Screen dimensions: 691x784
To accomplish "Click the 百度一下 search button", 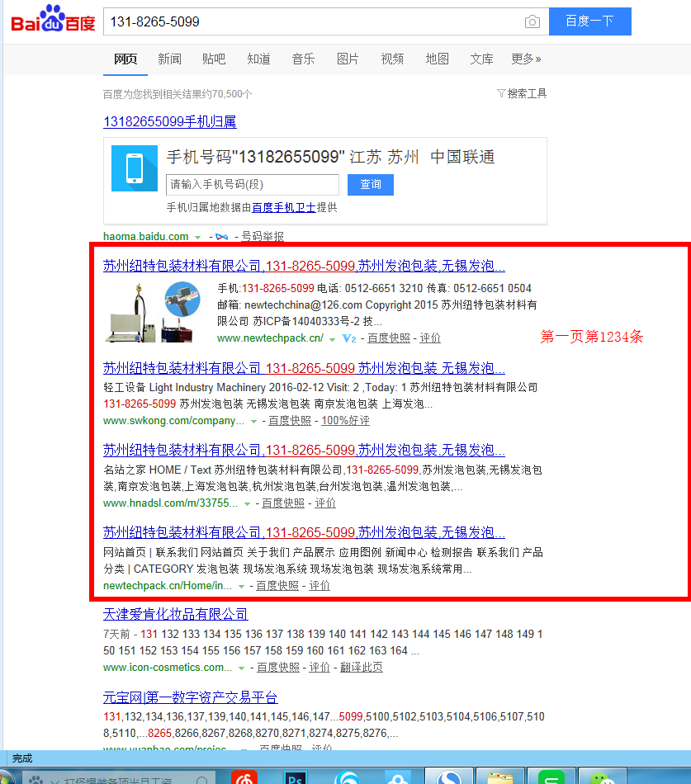I will (x=590, y=21).
